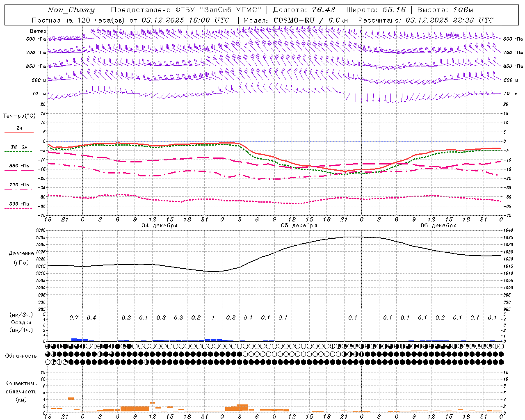Click the '500 м' wind level label on left

[39, 80]
